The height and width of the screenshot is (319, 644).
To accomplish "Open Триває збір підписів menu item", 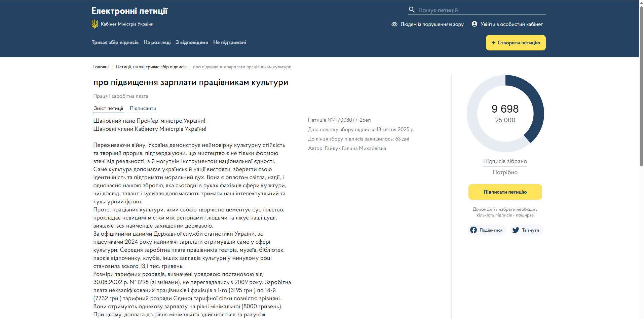I will (115, 42).
